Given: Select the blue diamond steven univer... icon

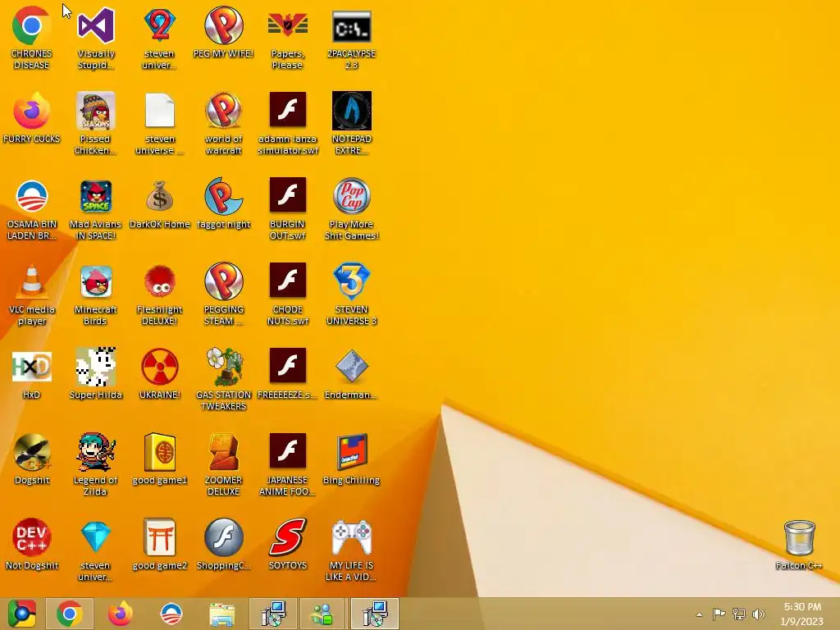Looking at the screenshot, I should [x=96, y=550].
